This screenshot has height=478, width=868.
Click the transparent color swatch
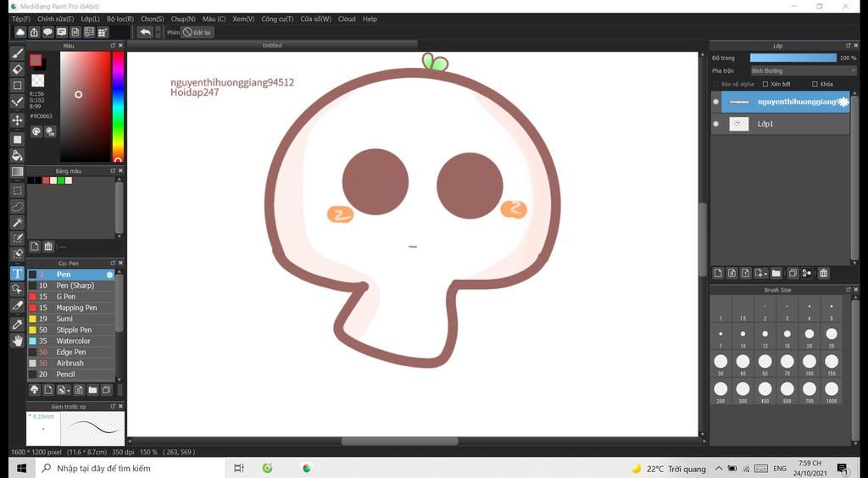point(37,81)
